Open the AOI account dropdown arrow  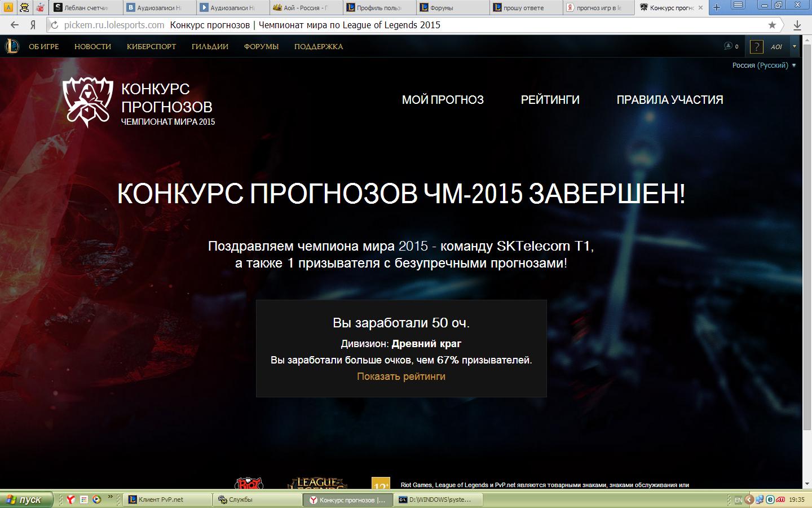[x=794, y=46]
